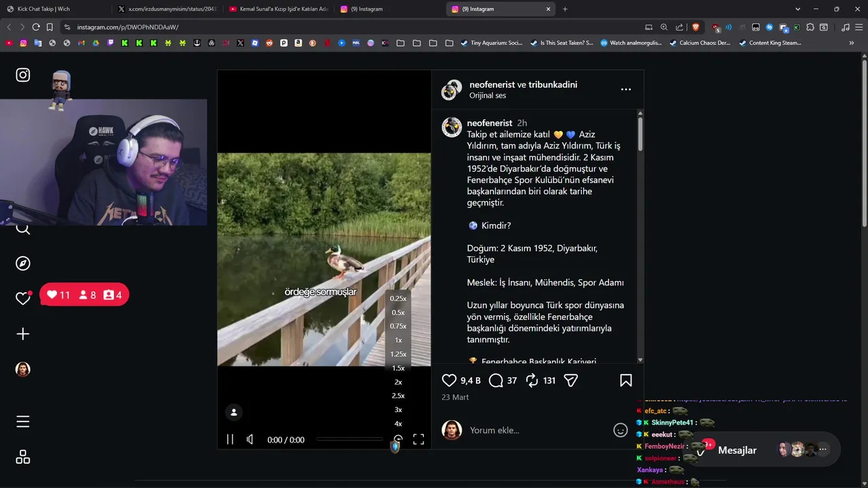
Task: Open Is This Seat Taken bookmark
Action: click(561, 43)
